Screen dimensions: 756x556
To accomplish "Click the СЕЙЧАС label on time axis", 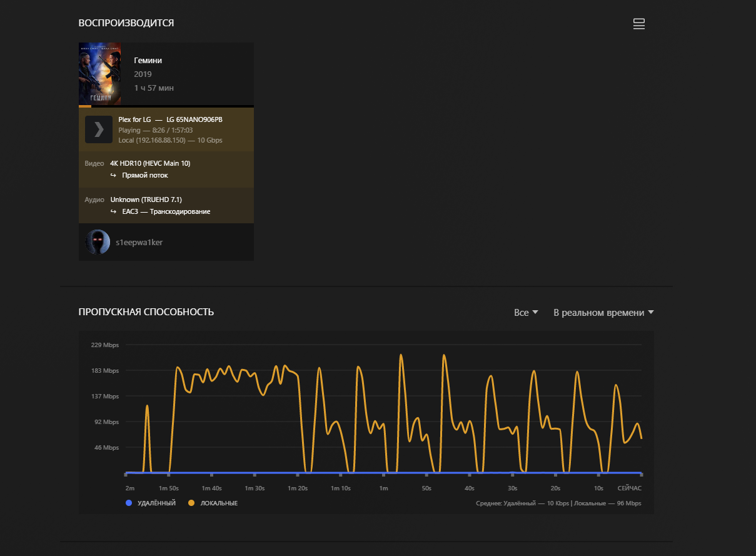I will (629, 488).
